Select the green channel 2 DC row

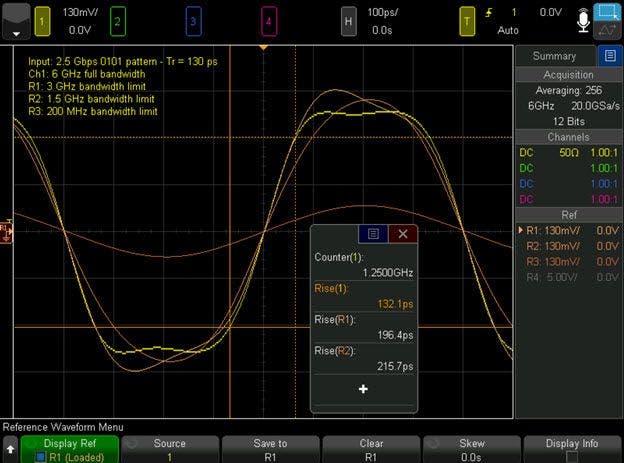[569, 168]
